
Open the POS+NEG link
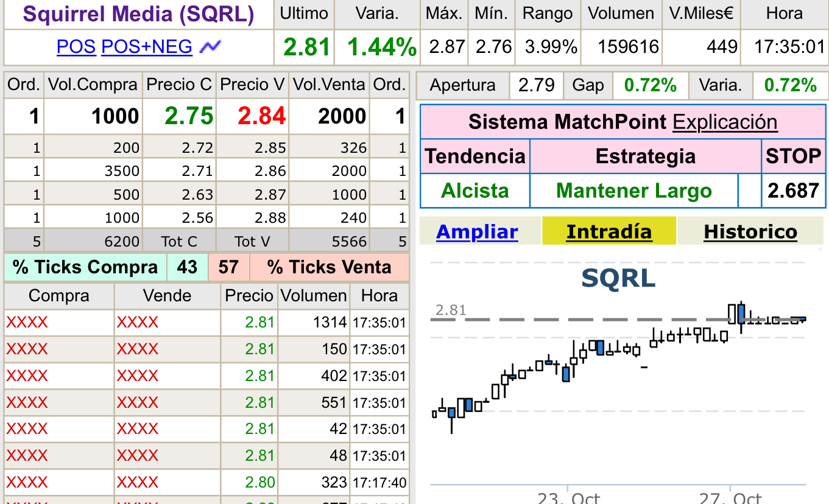(147, 46)
